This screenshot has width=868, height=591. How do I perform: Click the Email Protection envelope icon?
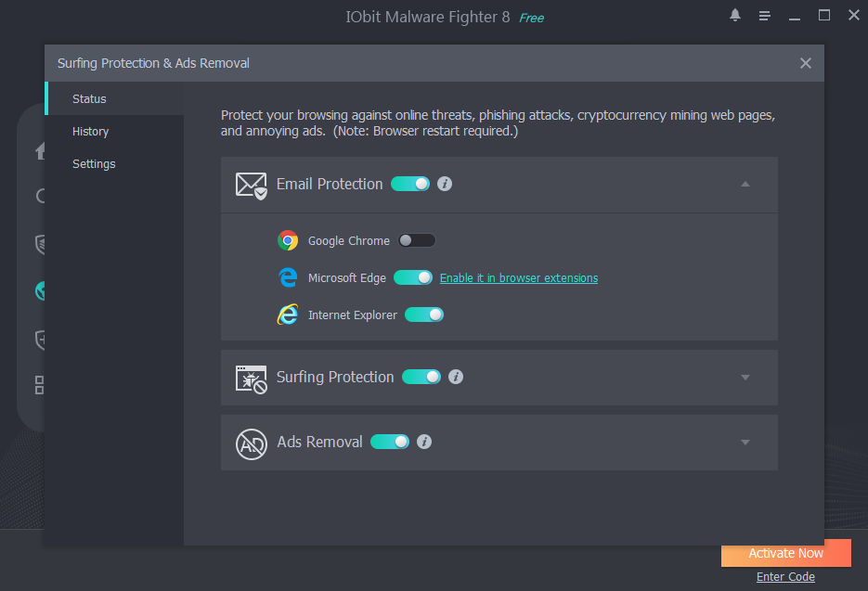251,185
